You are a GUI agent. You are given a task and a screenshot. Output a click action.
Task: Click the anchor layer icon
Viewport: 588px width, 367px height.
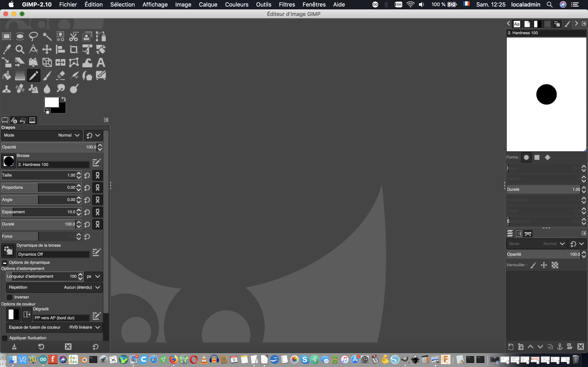coord(560,347)
